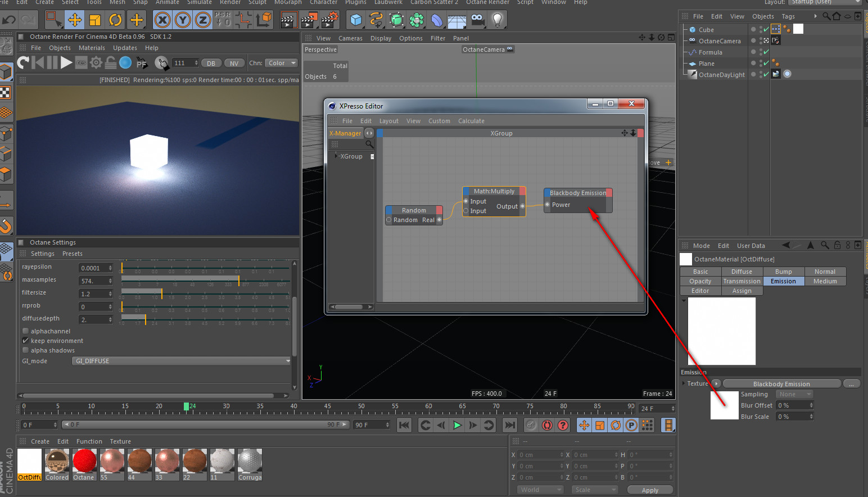Click the search icon in the XPresso X-Manager
Viewport: 868px width, 497px height.
(369, 144)
